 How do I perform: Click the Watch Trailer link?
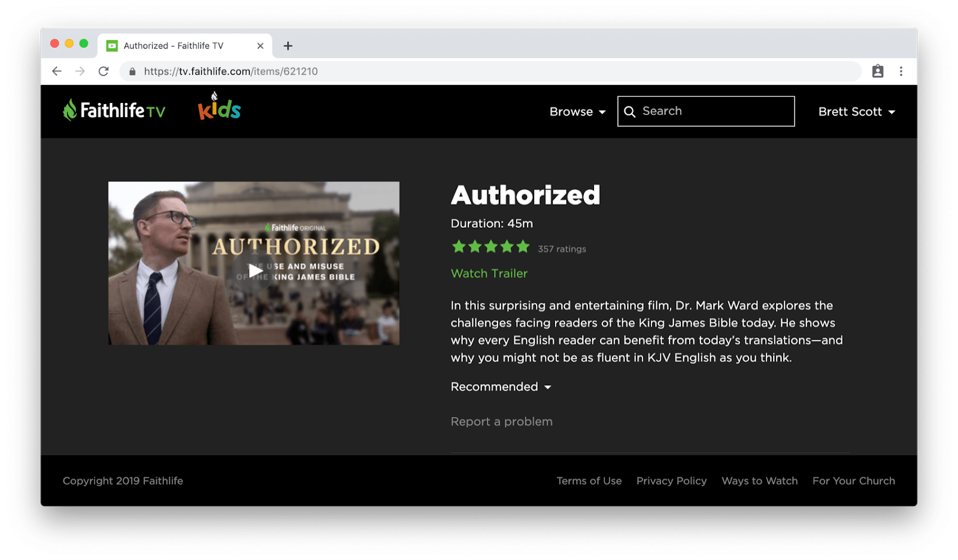tap(489, 273)
